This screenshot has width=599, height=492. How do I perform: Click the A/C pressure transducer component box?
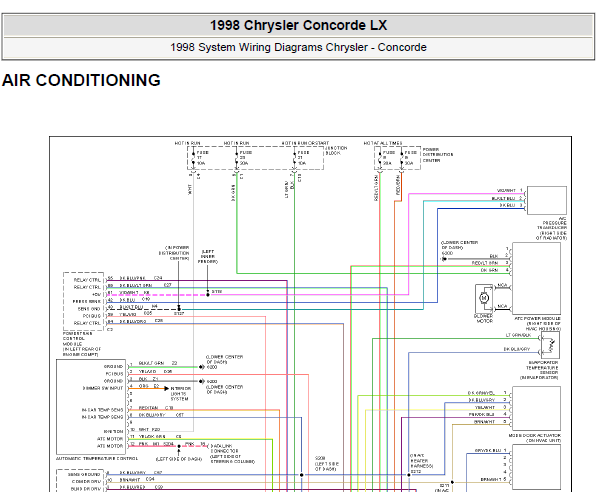(546, 201)
